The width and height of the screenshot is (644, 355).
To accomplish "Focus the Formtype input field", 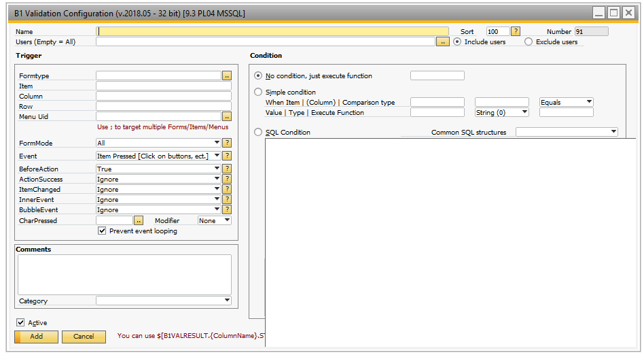I will click(158, 75).
